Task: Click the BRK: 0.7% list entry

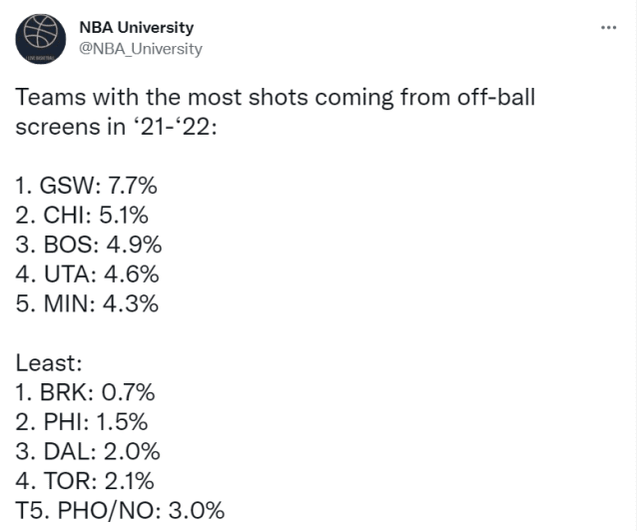Action: pyautogui.click(x=85, y=394)
